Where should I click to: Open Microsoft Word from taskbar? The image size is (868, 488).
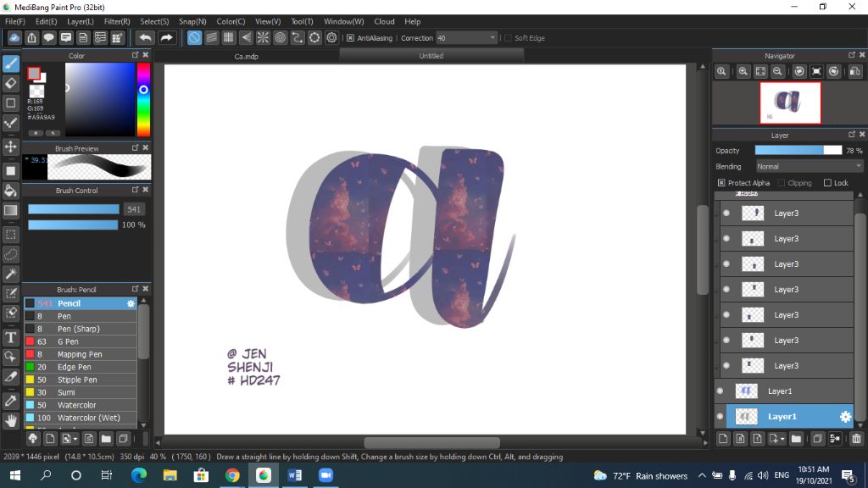tap(294, 475)
